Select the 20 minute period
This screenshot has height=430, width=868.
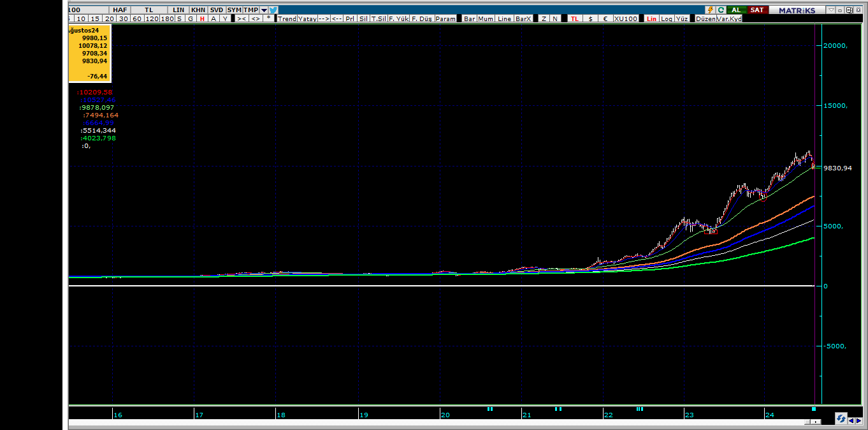109,19
